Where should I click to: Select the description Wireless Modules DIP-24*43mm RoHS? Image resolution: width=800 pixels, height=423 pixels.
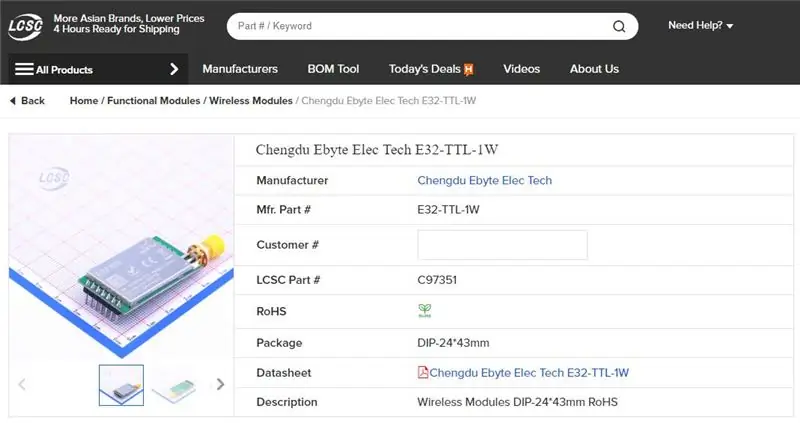[517, 402]
